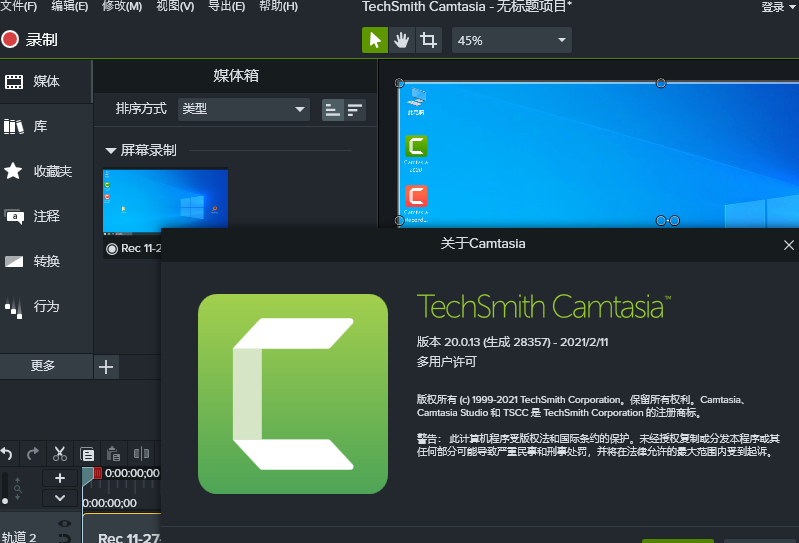Open the 登录 account dropdown
Viewport: 799px width, 543px height.
coord(778,7)
